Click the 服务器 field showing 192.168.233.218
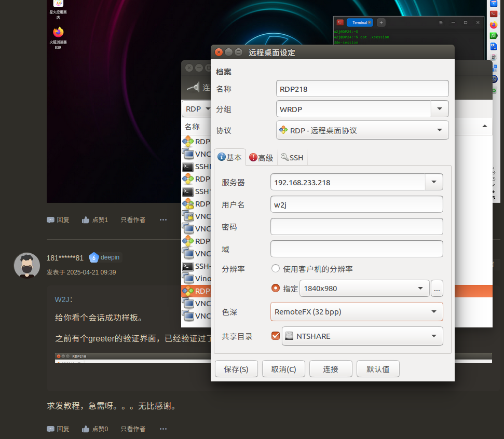Image resolution: width=504 pixels, height=439 pixels. pos(348,182)
